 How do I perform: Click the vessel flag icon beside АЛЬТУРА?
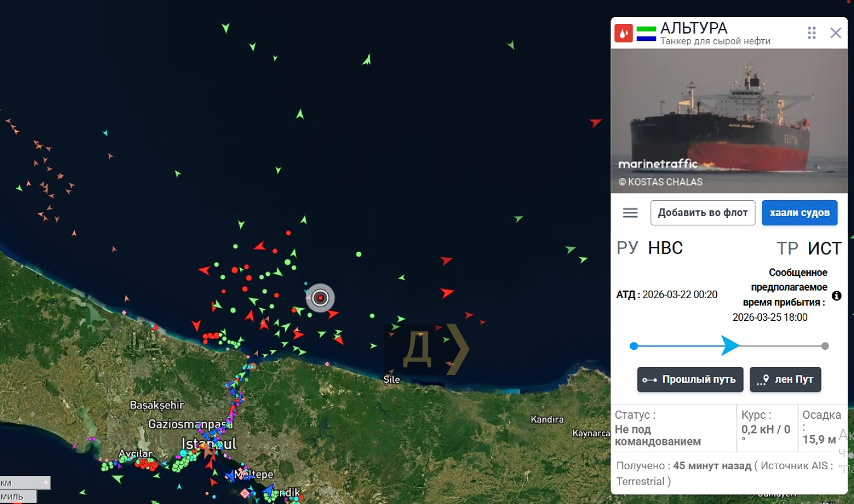[x=646, y=34]
